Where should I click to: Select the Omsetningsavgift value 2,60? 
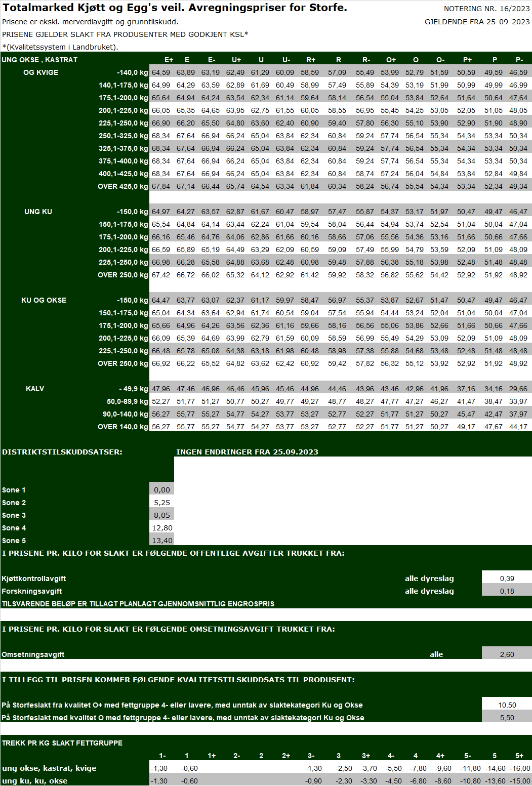507,654
